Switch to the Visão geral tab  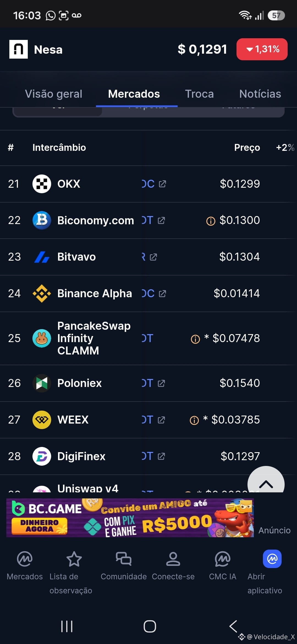[x=54, y=94]
